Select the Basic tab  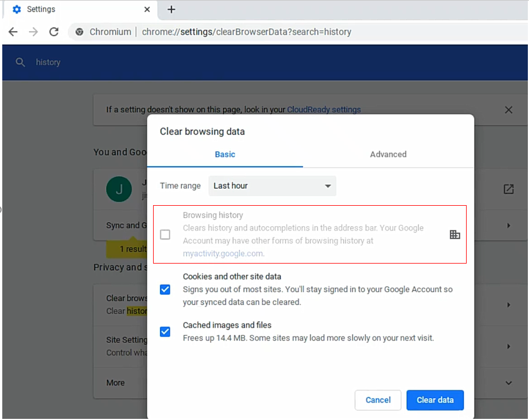[225, 154]
